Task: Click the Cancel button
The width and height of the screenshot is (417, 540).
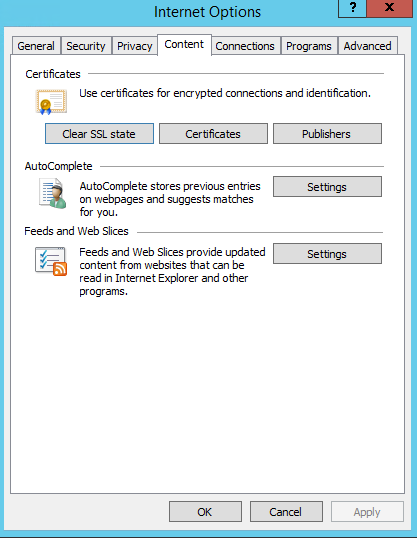Action: pos(286,512)
